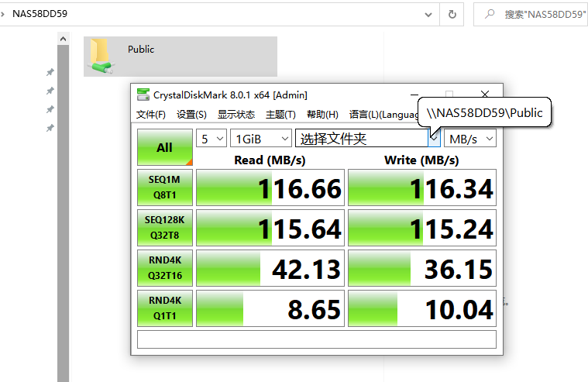Expand the address bar history dropdown
This screenshot has width=588, height=382.
click(428, 15)
